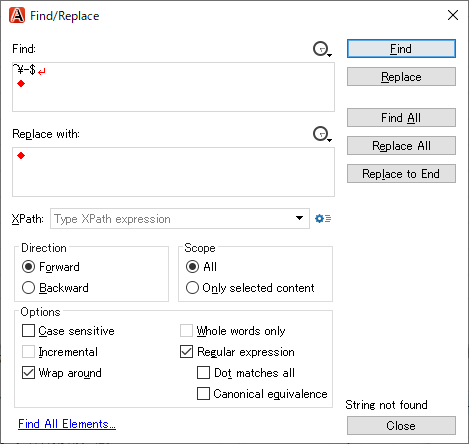The width and height of the screenshot is (469, 444).
Task: Click the Find All button
Action: 401,118
